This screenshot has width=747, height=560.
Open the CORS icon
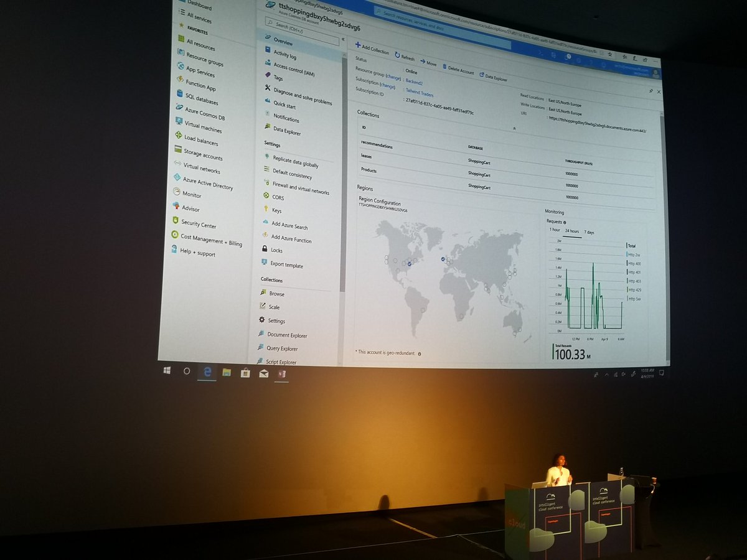(x=266, y=196)
